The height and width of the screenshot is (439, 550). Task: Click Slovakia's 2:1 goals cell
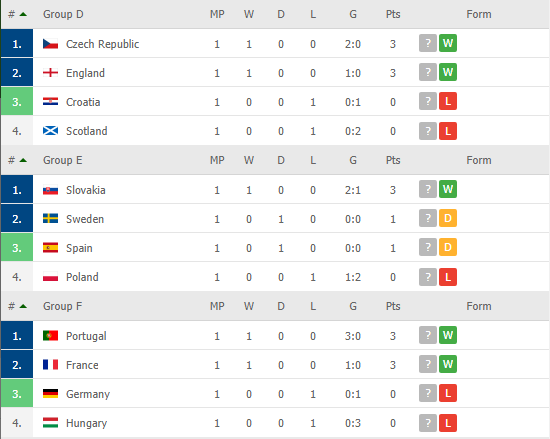point(353,190)
